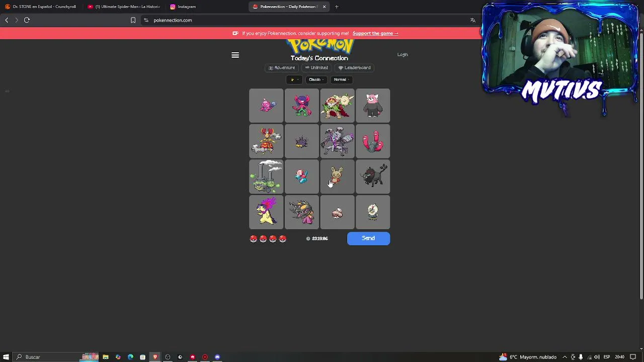View the Leaderboard
The image size is (644, 362).
click(x=355, y=67)
